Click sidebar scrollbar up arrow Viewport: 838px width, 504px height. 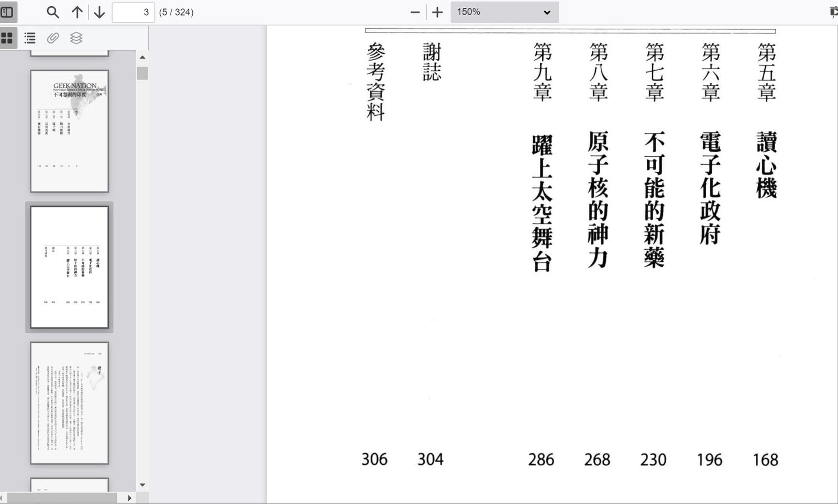142,57
